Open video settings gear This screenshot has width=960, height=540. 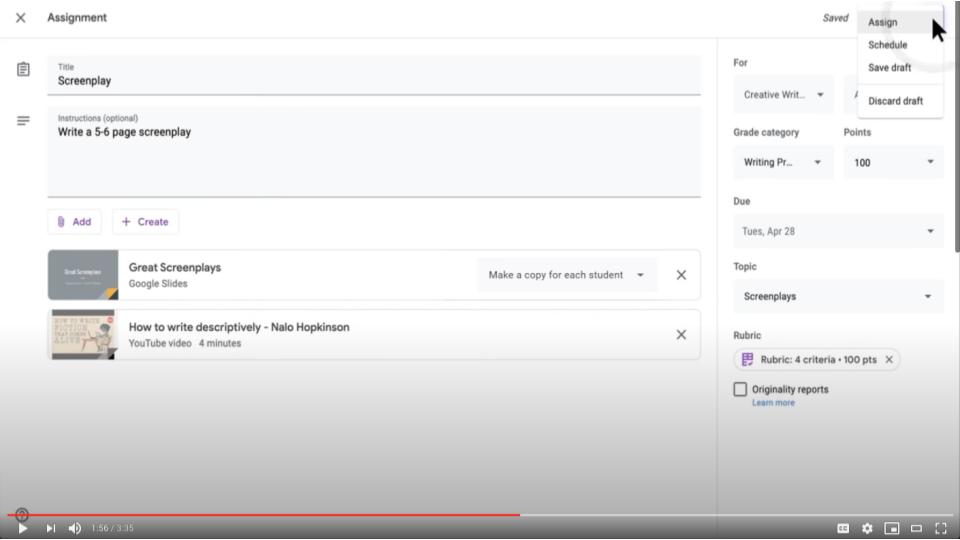(867, 528)
